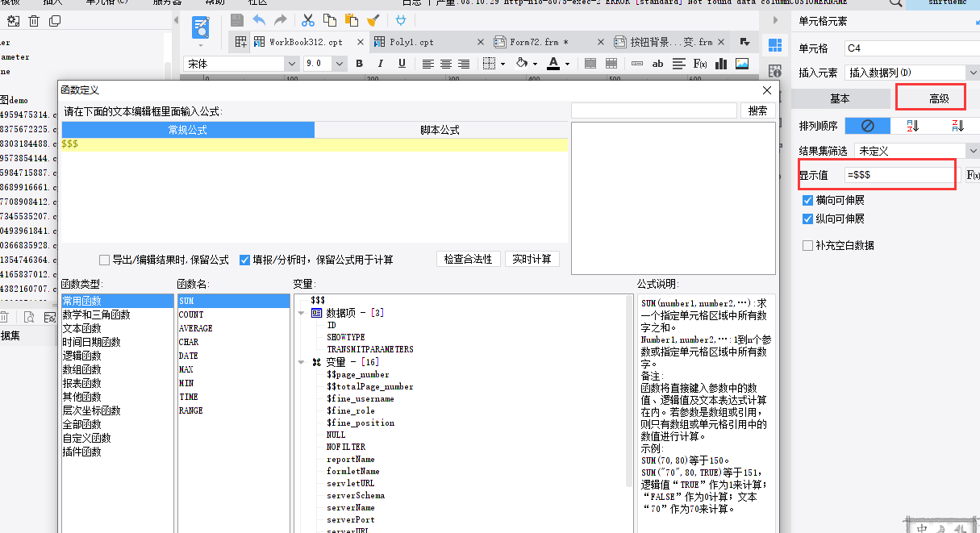Viewport: 980px width, 533px height.
Task: Click the trash delete icon in left panel
Action: click(34, 20)
